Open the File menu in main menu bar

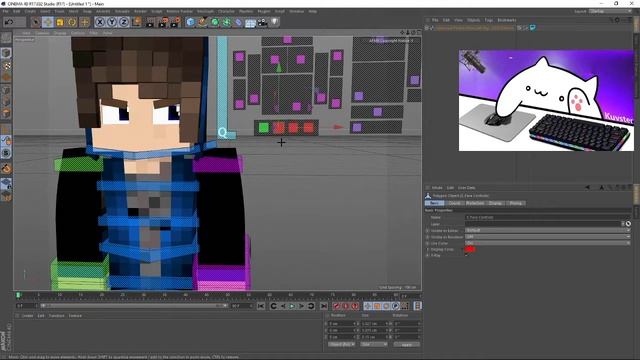tap(5, 11)
